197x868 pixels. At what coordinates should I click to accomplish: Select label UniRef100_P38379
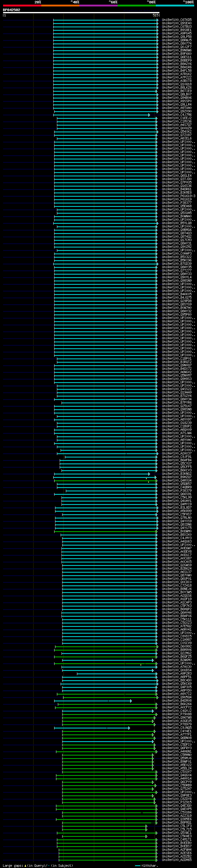click(x=176, y=490)
